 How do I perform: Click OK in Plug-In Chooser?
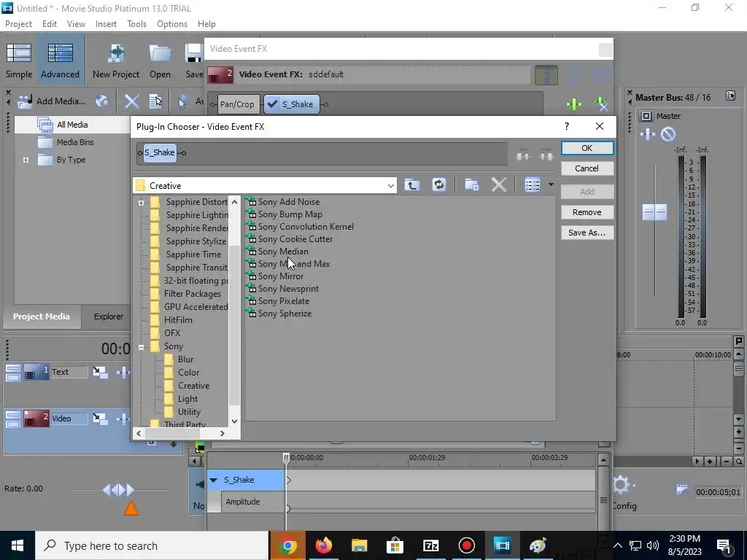click(587, 148)
